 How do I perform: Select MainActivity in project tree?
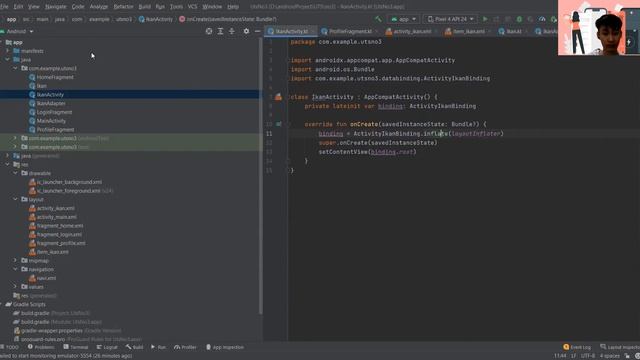(51, 121)
